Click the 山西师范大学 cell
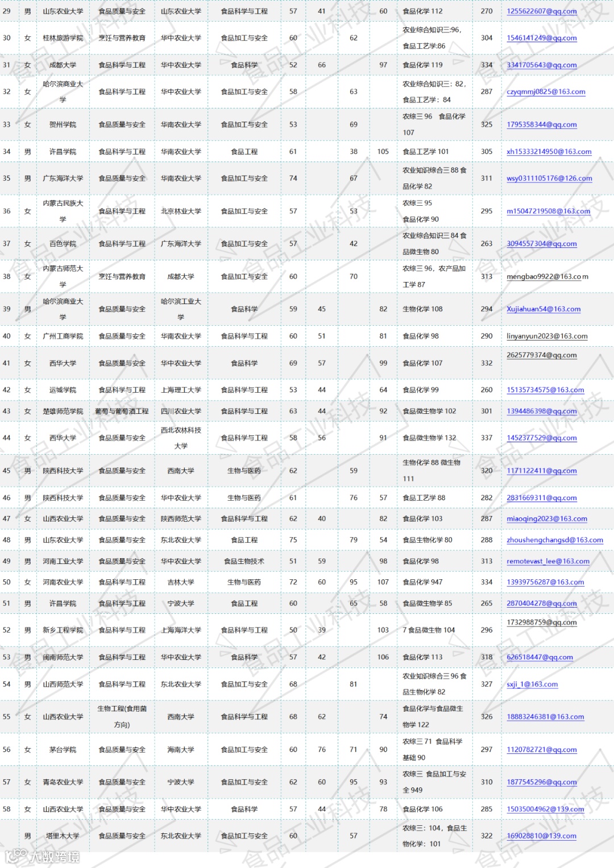 tap(63, 684)
